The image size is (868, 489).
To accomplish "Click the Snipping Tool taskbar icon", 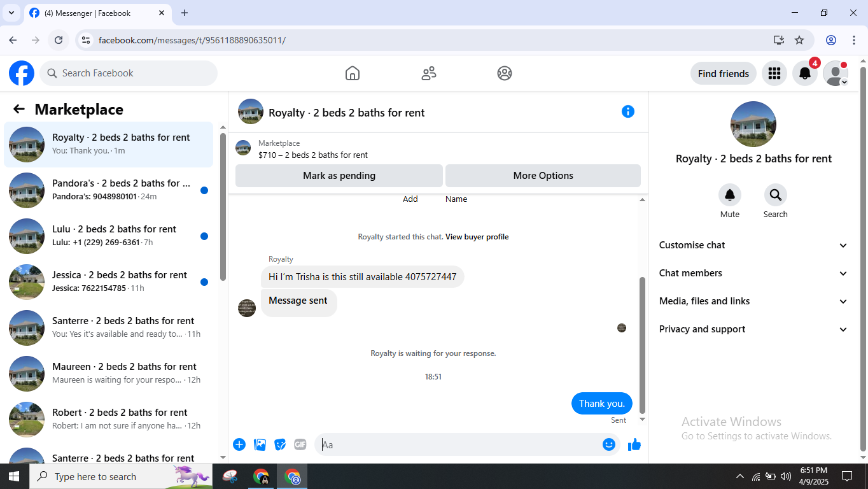I will [x=230, y=476].
